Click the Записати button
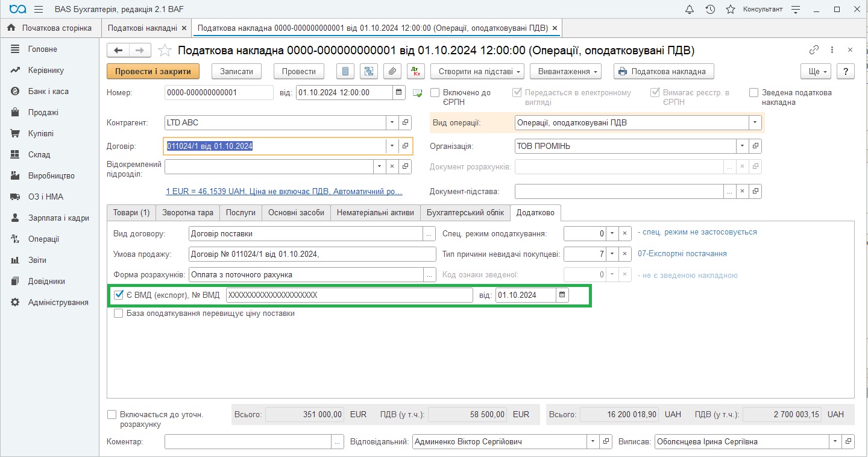Image resolution: width=868 pixels, height=457 pixels. click(x=236, y=71)
